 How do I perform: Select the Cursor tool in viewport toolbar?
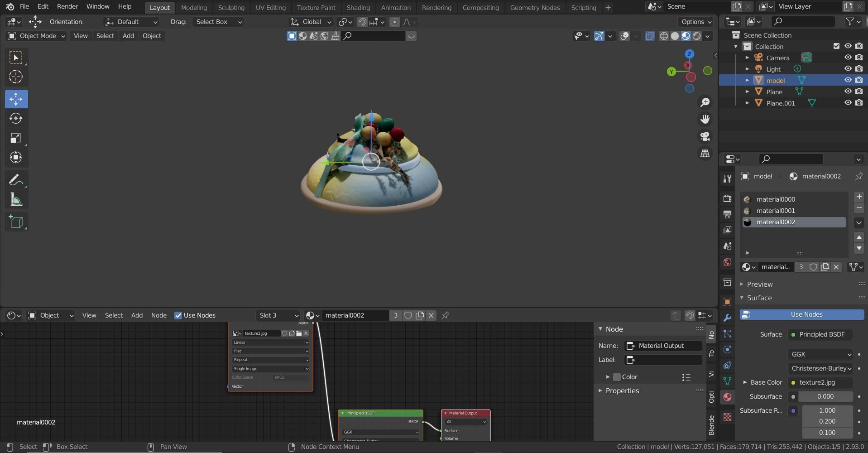pyautogui.click(x=16, y=77)
